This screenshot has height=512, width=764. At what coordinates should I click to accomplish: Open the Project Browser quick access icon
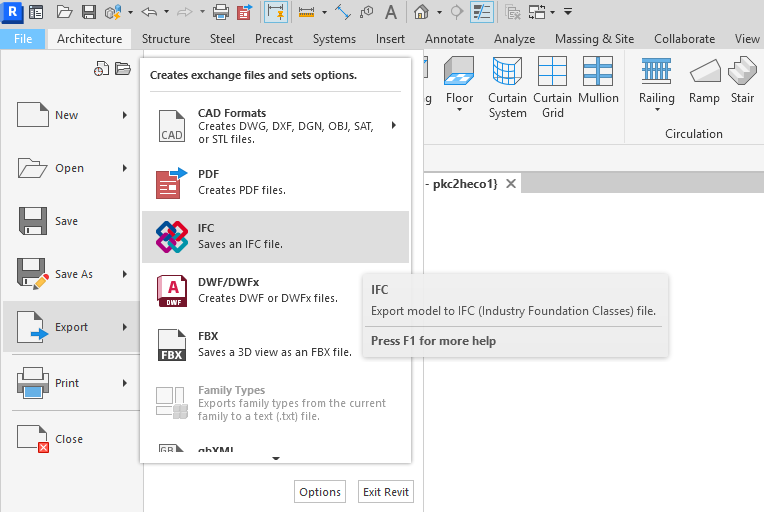tap(36, 12)
